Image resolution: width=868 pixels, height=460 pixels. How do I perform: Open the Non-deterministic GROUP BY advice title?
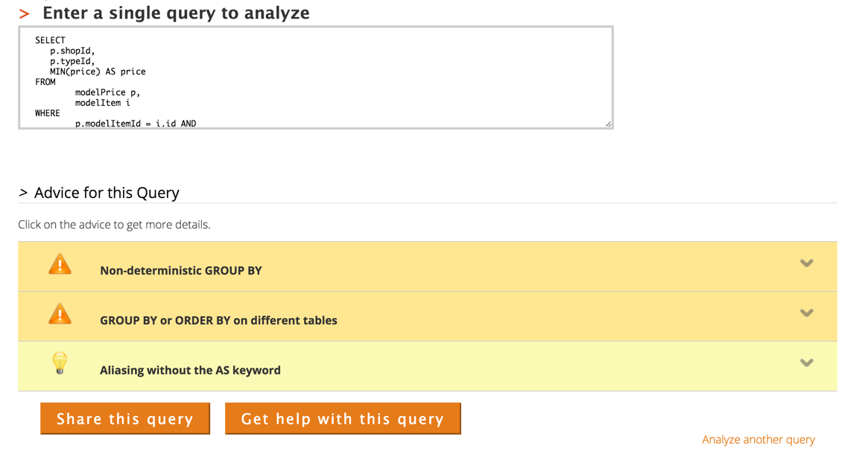pos(181,270)
